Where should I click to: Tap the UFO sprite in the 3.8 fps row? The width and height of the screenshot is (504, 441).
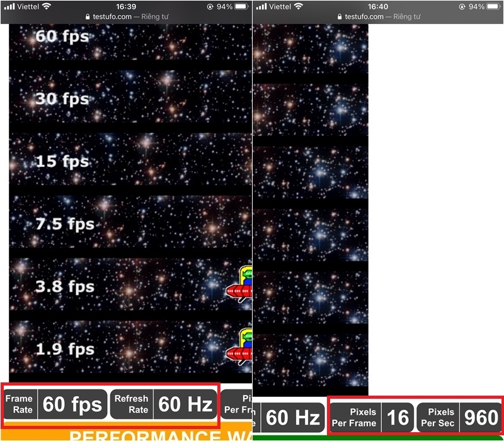(x=239, y=284)
